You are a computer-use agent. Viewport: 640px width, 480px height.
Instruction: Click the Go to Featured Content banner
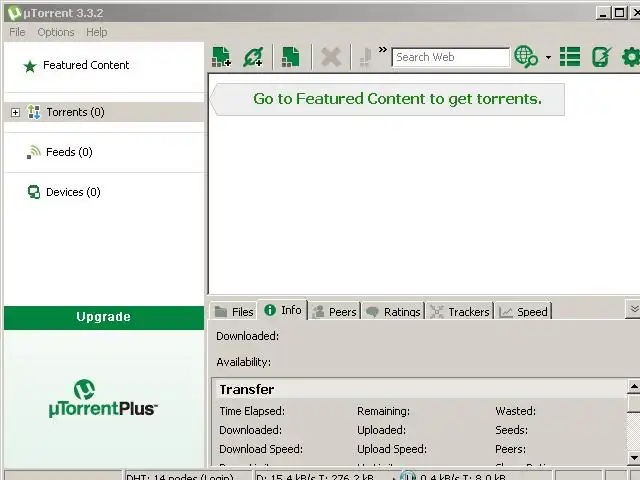point(387,99)
